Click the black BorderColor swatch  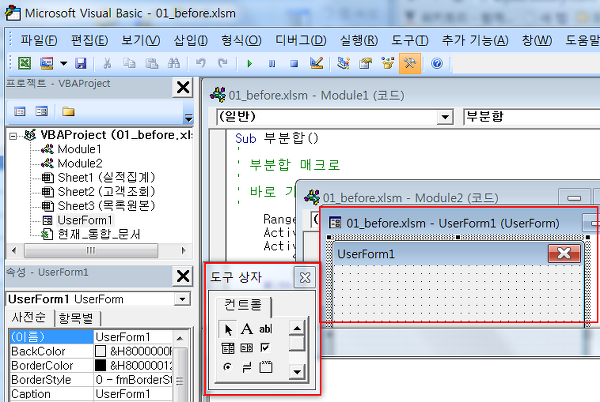[x=100, y=365]
